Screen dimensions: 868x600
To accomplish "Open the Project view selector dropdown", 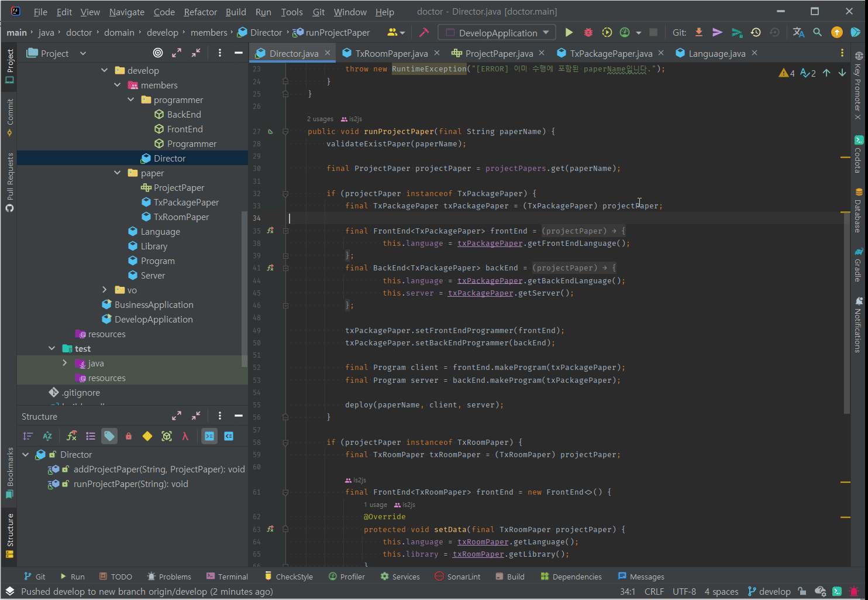I will point(56,53).
